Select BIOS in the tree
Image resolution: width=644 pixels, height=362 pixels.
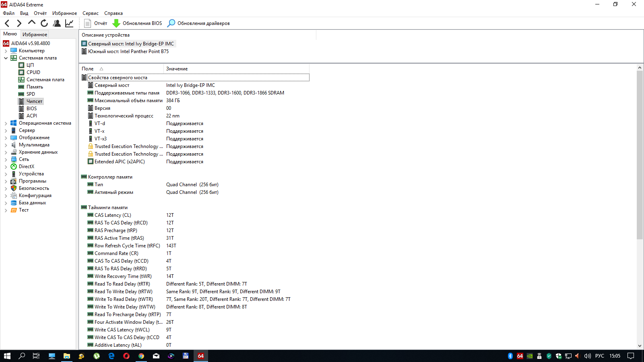pyautogui.click(x=31, y=109)
